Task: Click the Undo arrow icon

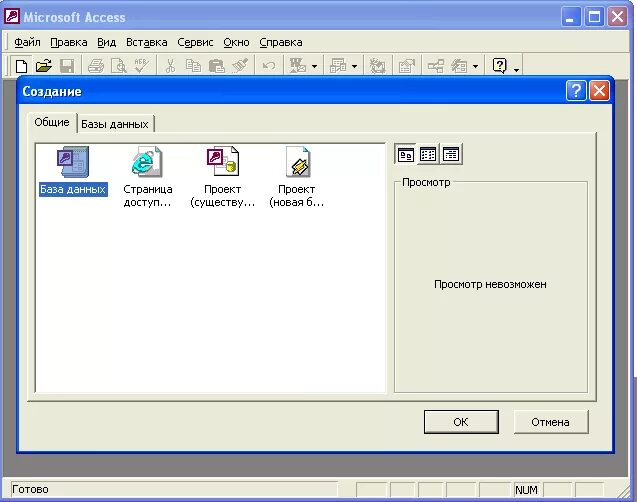Action: [x=269, y=65]
